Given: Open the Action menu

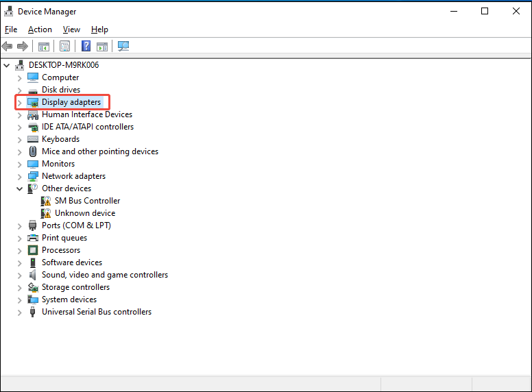Looking at the screenshot, I should 40,29.
